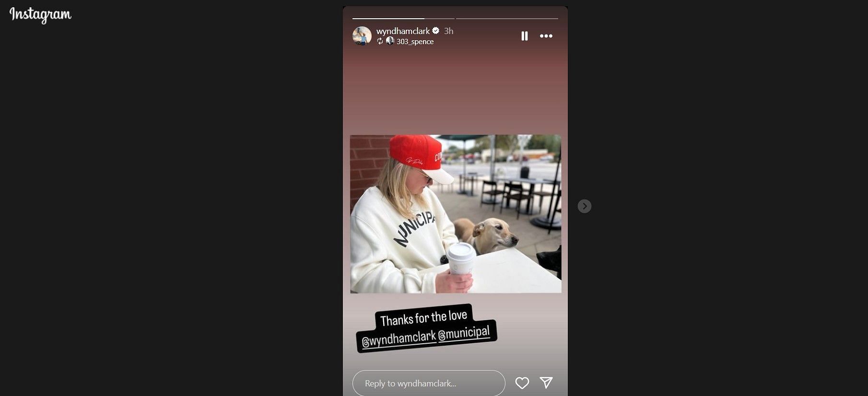Click the Reply to wyndhamclark field
Screen dimensions: 868x396
click(429, 383)
